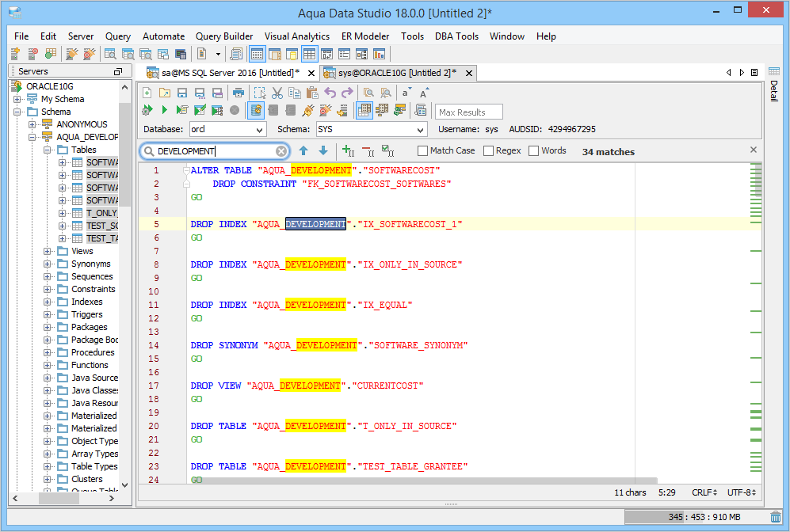
Task: Click the Paste clipboard icon
Action: pos(312,93)
